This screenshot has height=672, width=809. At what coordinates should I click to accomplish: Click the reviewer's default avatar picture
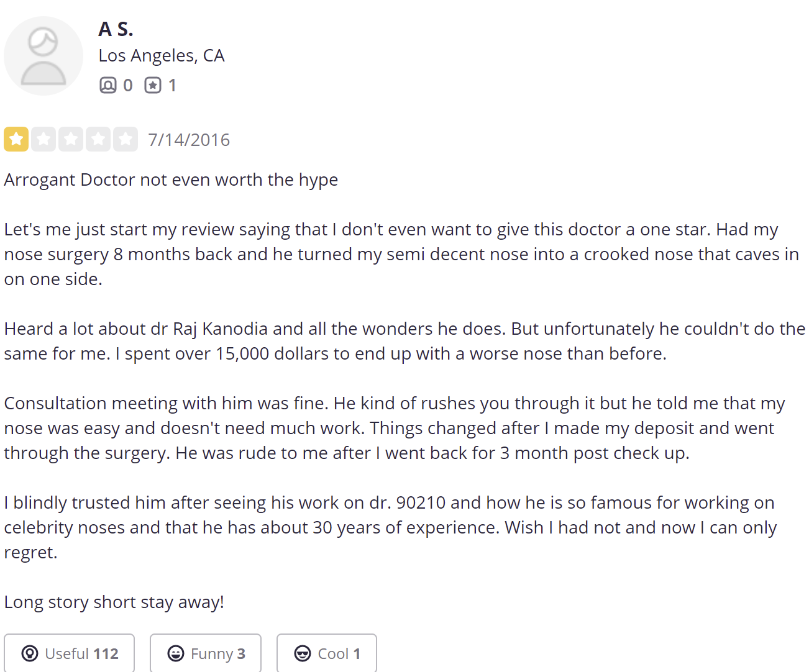(43, 56)
